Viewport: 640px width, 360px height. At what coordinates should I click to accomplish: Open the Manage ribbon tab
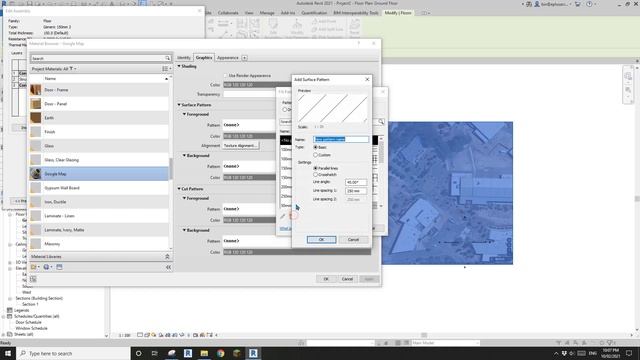pos(267,13)
